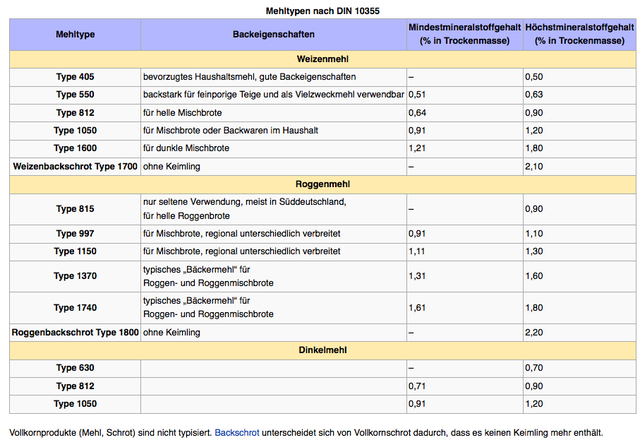The height and width of the screenshot is (440, 640).
Task: Click 'für dunkle Mischbrote' description
Action: pos(186,148)
